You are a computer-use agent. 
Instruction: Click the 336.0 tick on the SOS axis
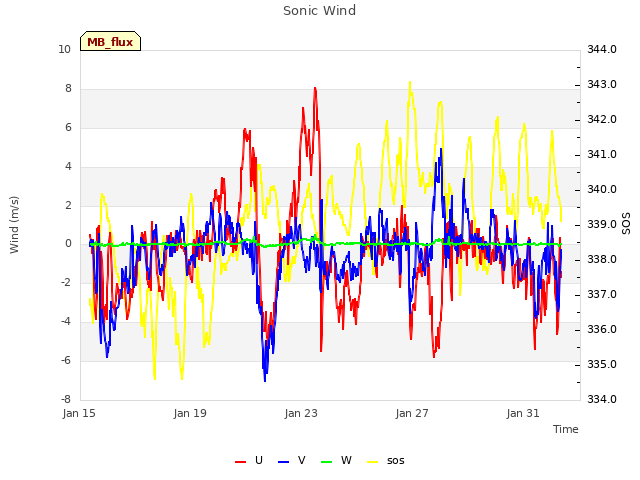point(602,329)
